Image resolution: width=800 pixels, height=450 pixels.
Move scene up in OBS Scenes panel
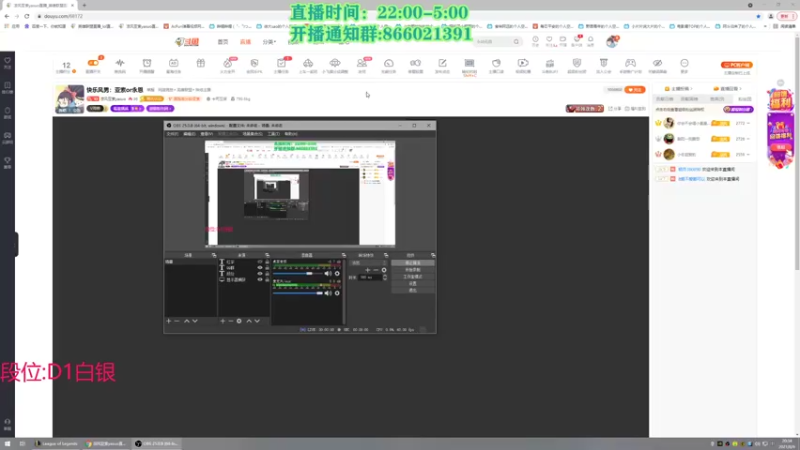coord(186,321)
